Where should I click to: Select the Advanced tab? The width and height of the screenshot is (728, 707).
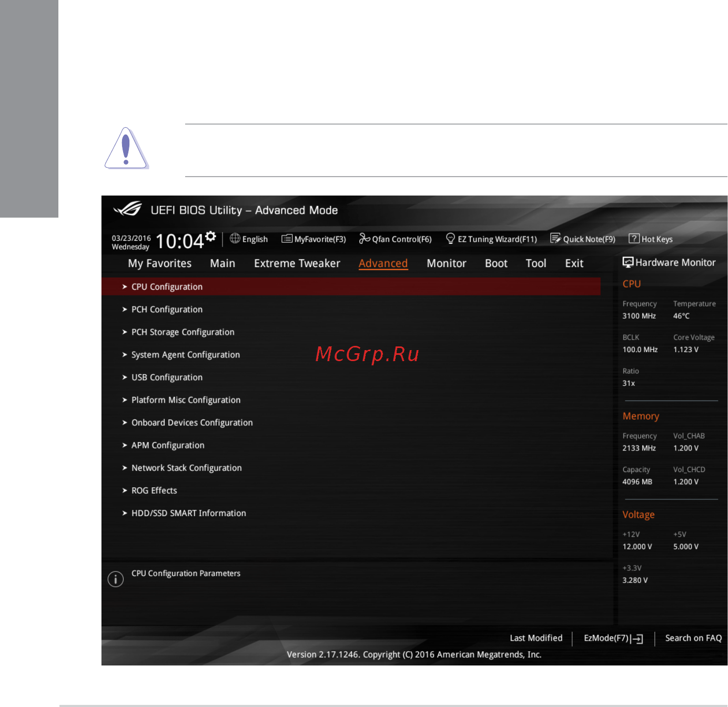[x=383, y=263]
